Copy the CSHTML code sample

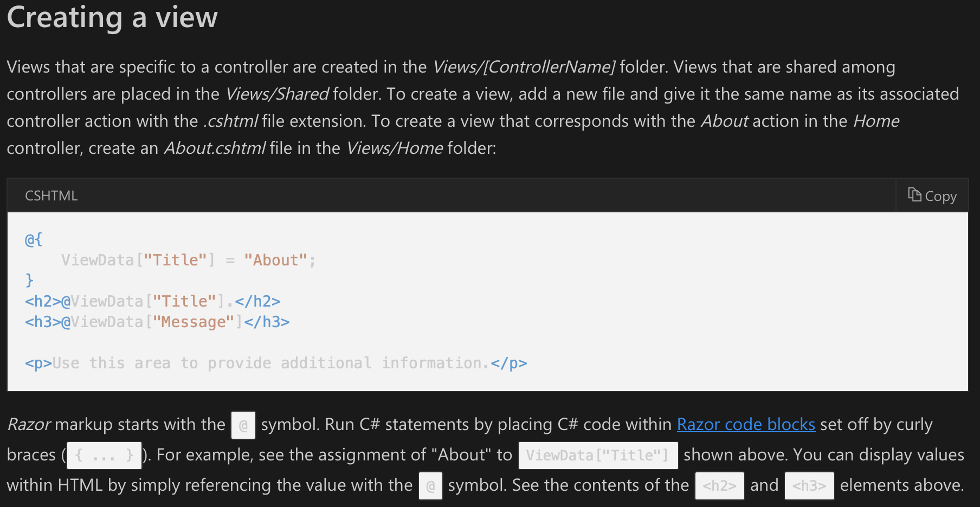(932, 196)
